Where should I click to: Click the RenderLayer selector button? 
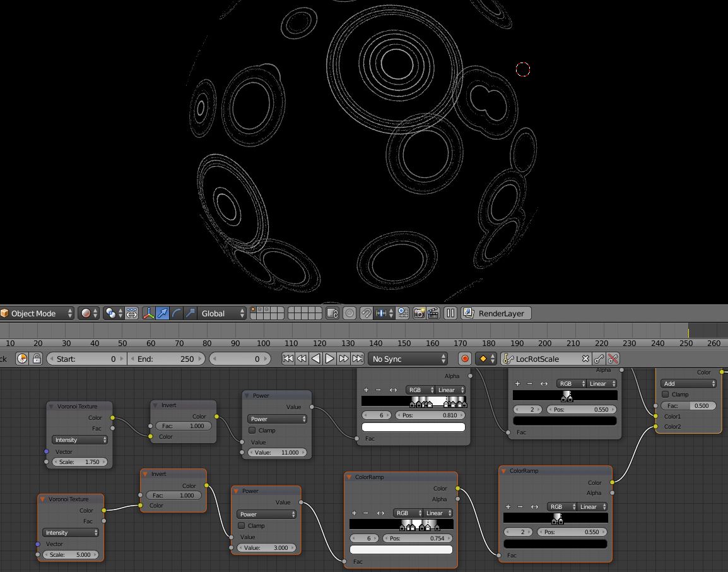tap(496, 313)
